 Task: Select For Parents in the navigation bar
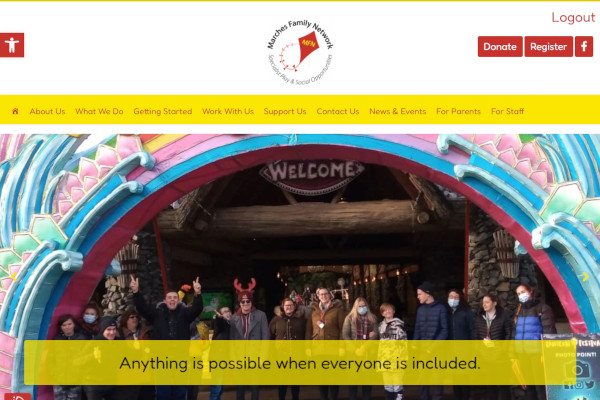(x=458, y=111)
